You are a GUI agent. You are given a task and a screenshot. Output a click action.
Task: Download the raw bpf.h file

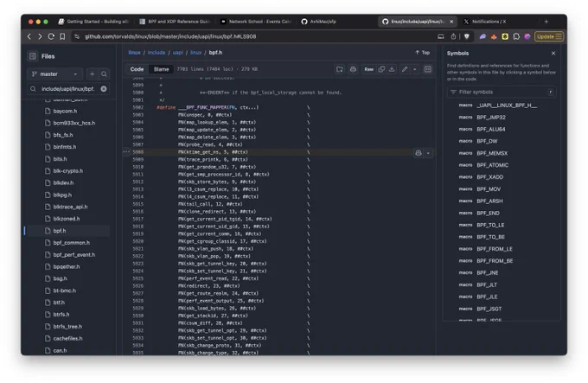coord(392,69)
